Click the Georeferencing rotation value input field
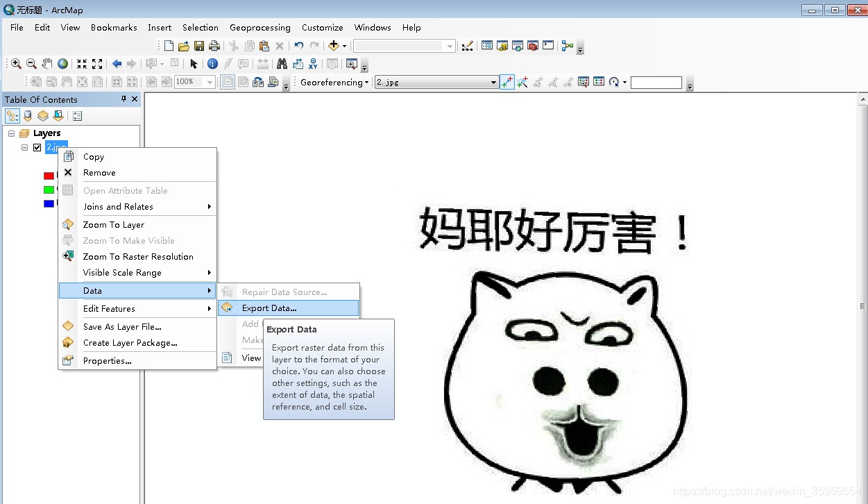This screenshot has width=868, height=504. pyautogui.click(x=656, y=82)
